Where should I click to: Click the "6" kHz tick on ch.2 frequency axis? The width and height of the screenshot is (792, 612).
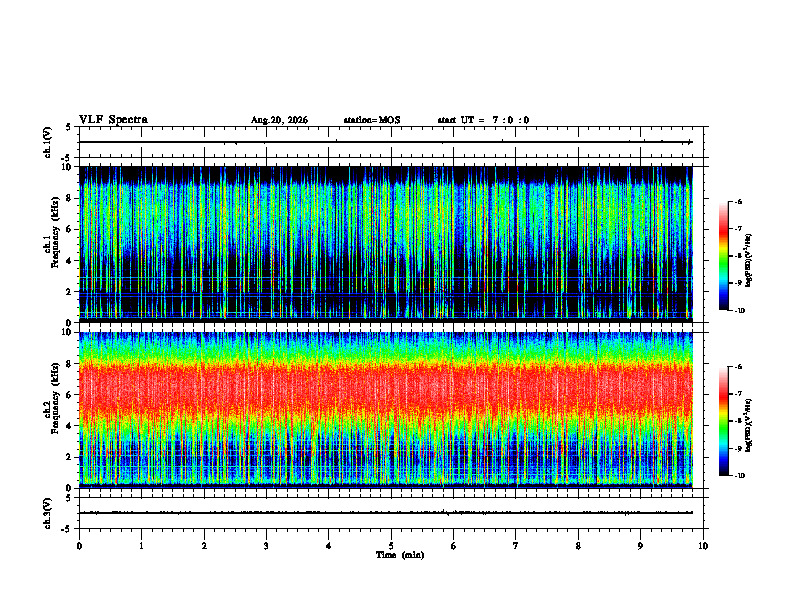point(70,394)
